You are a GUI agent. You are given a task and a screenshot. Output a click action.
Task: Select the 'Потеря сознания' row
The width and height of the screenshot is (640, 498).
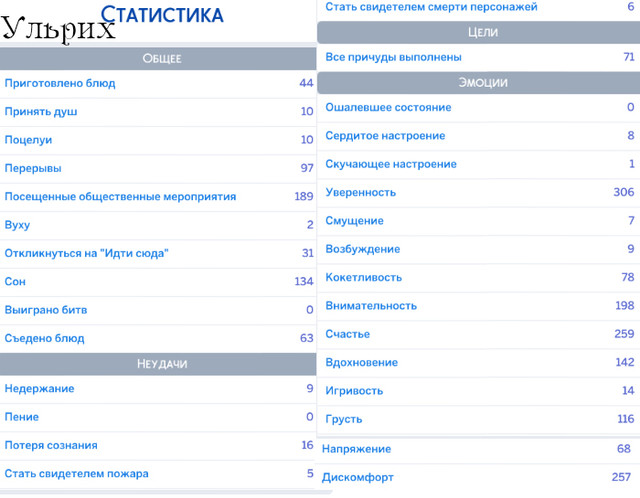[158, 445]
